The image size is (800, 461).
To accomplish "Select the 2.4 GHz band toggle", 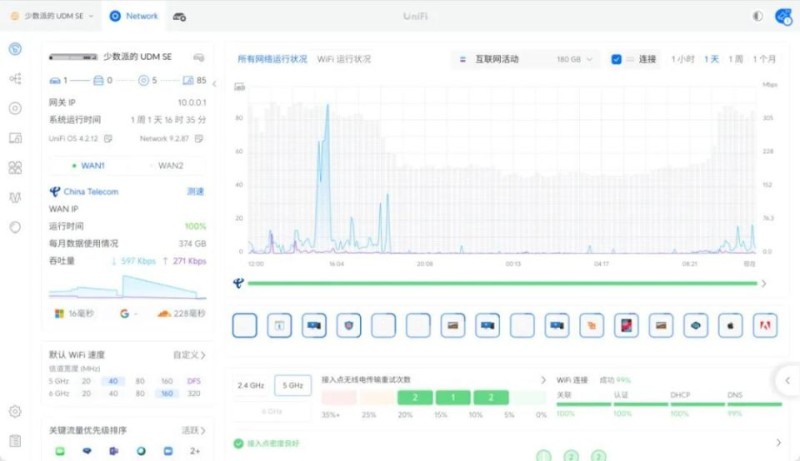I will (x=251, y=385).
